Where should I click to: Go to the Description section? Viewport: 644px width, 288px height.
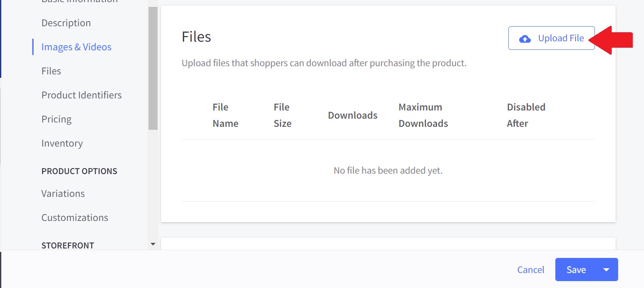(66, 23)
